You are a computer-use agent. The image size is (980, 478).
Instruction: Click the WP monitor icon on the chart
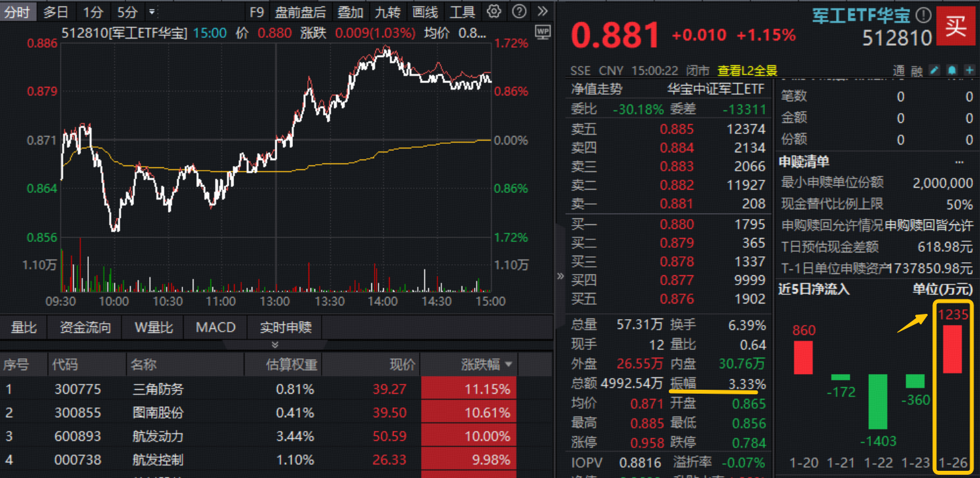pos(543,33)
